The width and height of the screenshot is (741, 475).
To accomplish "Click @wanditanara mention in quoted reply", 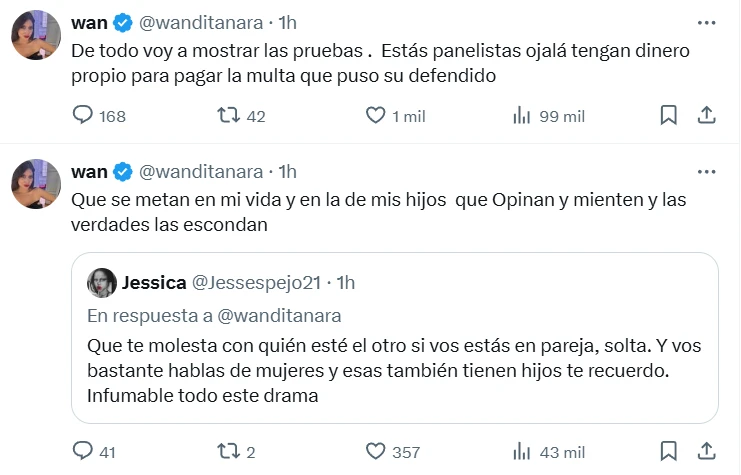I will pyautogui.click(x=279, y=315).
